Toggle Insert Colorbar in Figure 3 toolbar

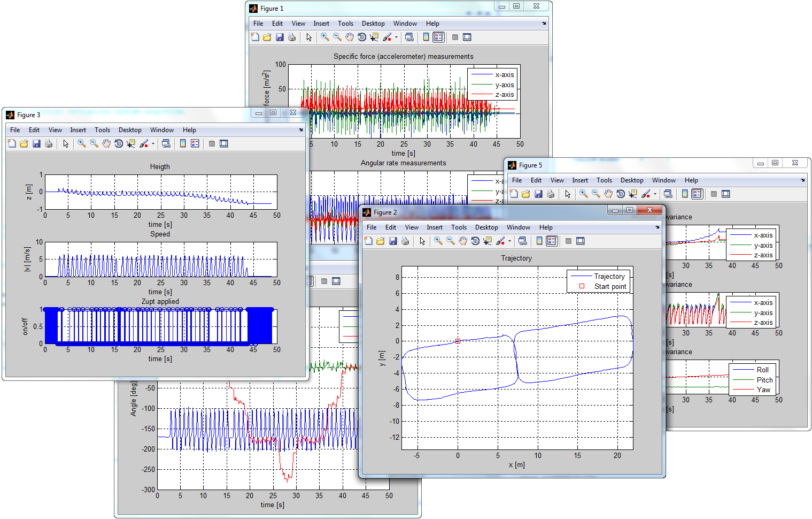pyautogui.click(x=183, y=143)
